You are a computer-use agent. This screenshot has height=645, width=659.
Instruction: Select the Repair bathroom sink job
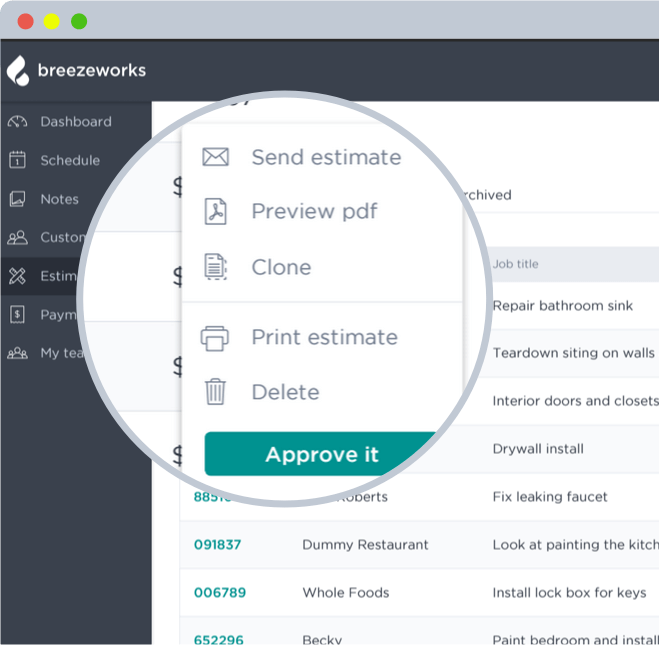tap(562, 305)
